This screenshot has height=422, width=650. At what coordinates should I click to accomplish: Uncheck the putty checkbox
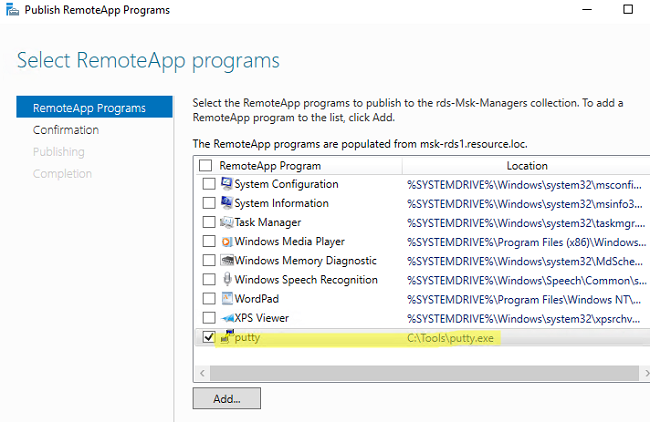click(x=209, y=337)
